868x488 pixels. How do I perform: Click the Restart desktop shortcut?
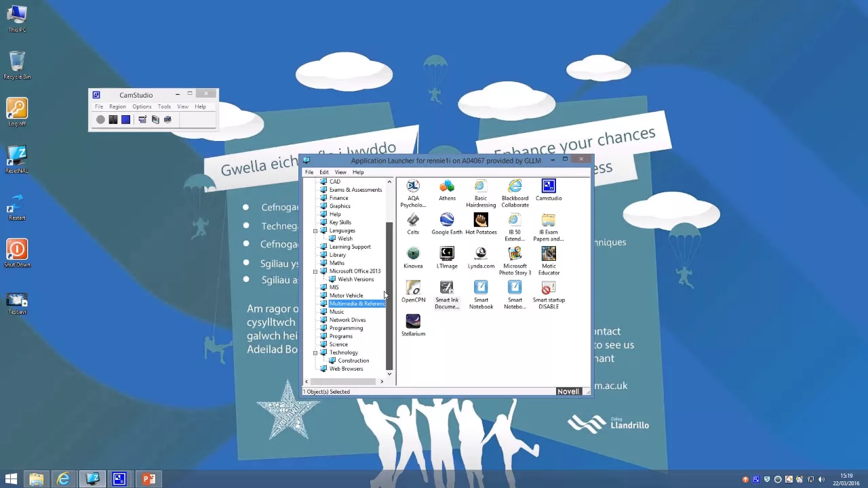coord(17,206)
